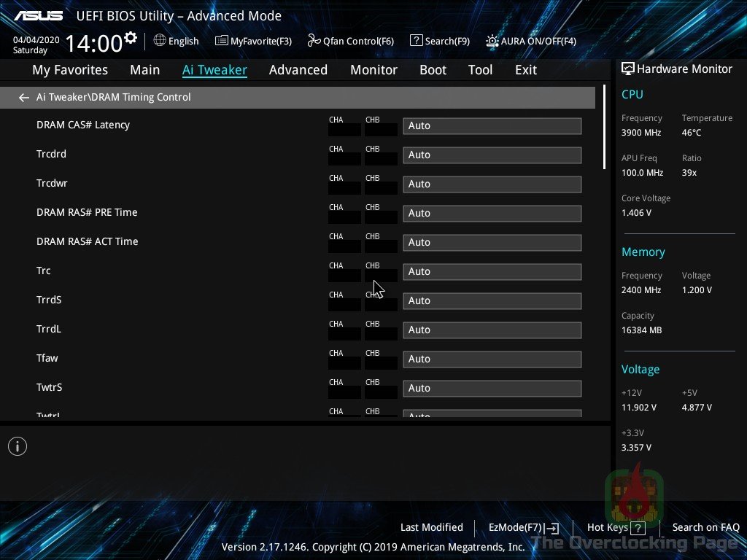747x560 pixels.
Task: Open the Trc Auto dropdown
Action: (492, 271)
